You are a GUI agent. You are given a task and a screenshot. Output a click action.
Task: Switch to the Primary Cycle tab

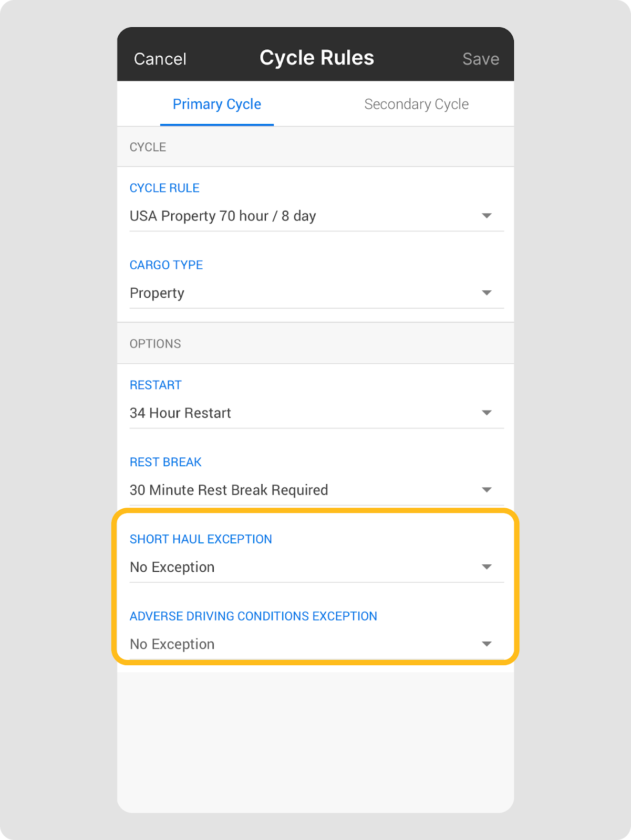pyautogui.click(x=216, y=104)
